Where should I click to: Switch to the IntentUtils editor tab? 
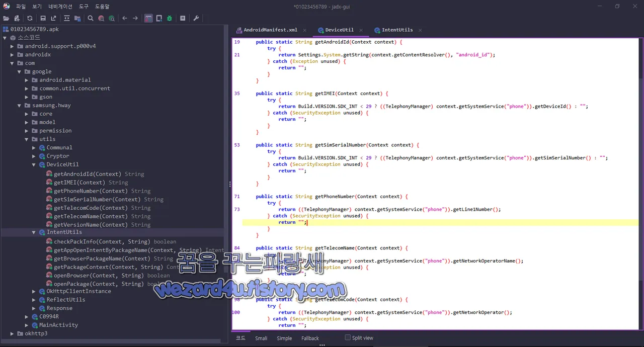tap(397, 30)
